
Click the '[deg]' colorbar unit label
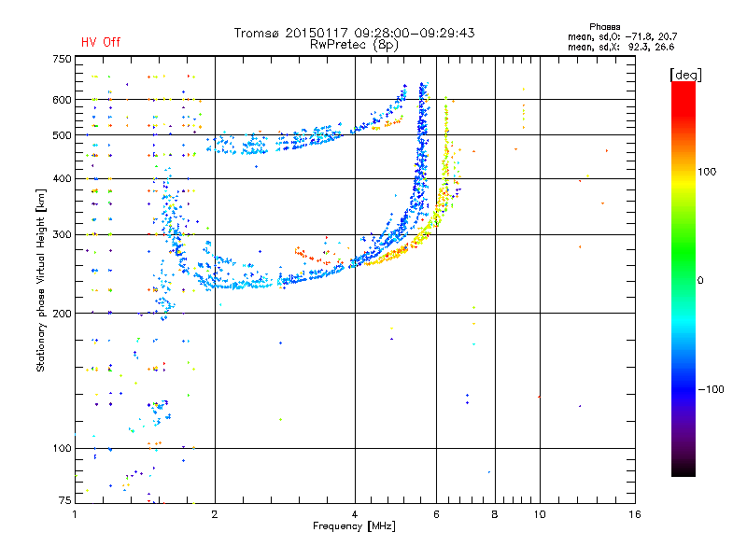(685, 75)
